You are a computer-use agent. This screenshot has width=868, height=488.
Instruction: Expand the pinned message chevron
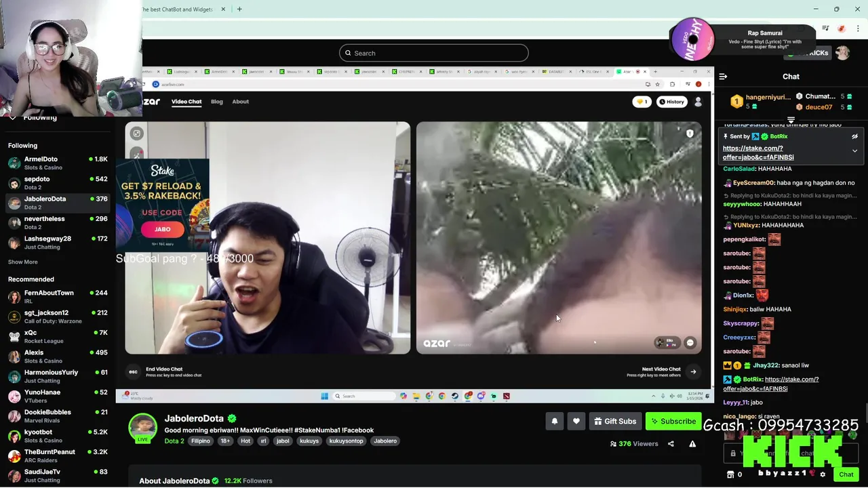[854, 151]
